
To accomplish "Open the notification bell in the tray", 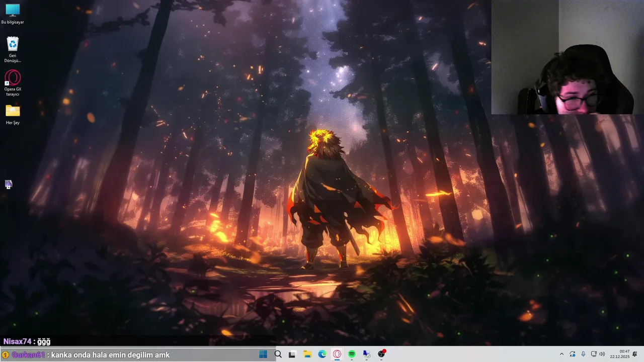I will click(x=635, y=354).
